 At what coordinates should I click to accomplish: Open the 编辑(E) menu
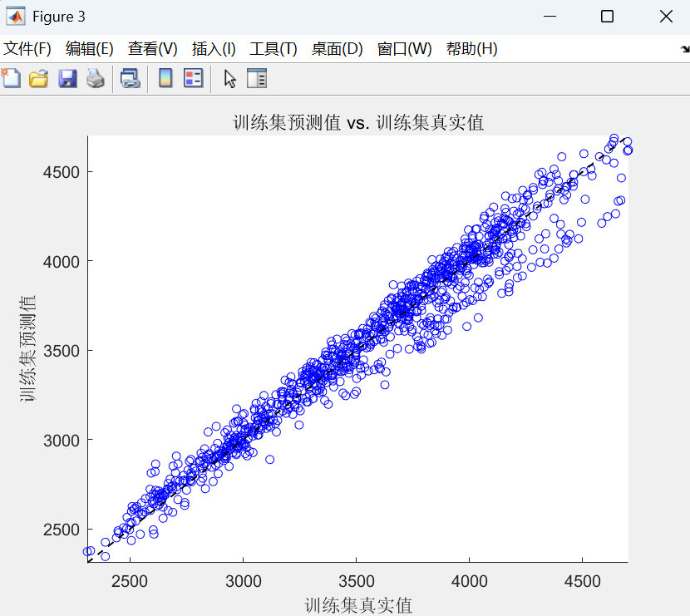pyautogui.click(x=89, y=48)
